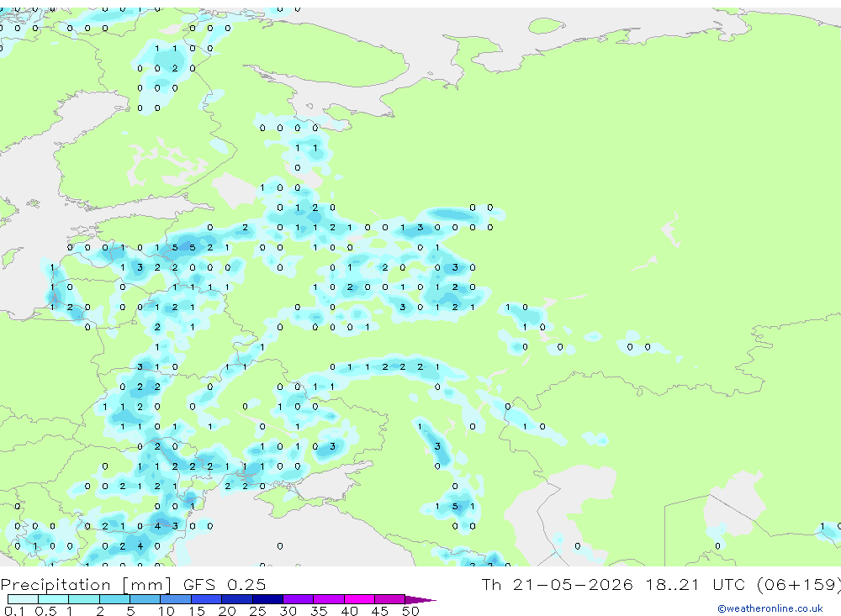841x616 pixels.
Task: Select the 2–5 mm legend color box
Action: coord(114,599)
